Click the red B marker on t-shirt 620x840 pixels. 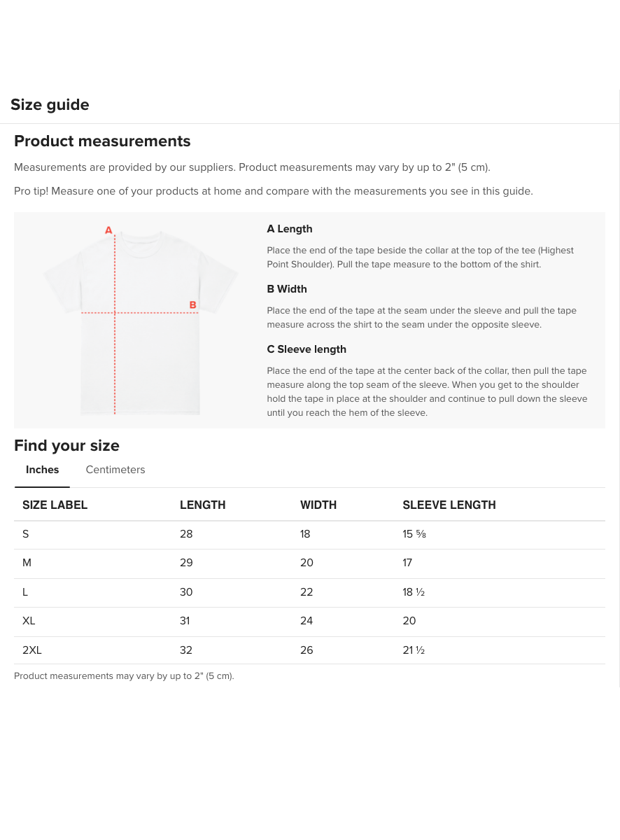193,304
